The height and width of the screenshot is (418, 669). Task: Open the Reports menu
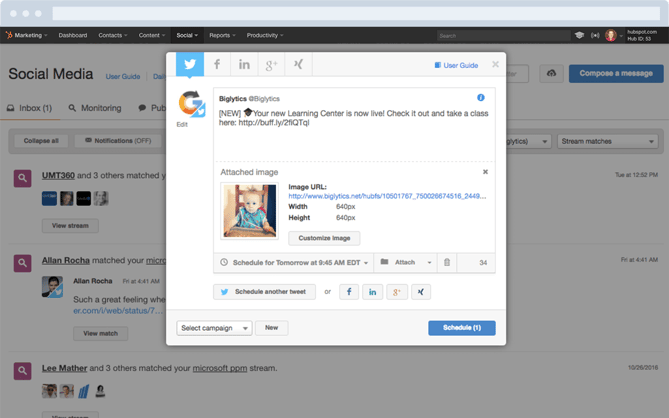click(222, 35)
